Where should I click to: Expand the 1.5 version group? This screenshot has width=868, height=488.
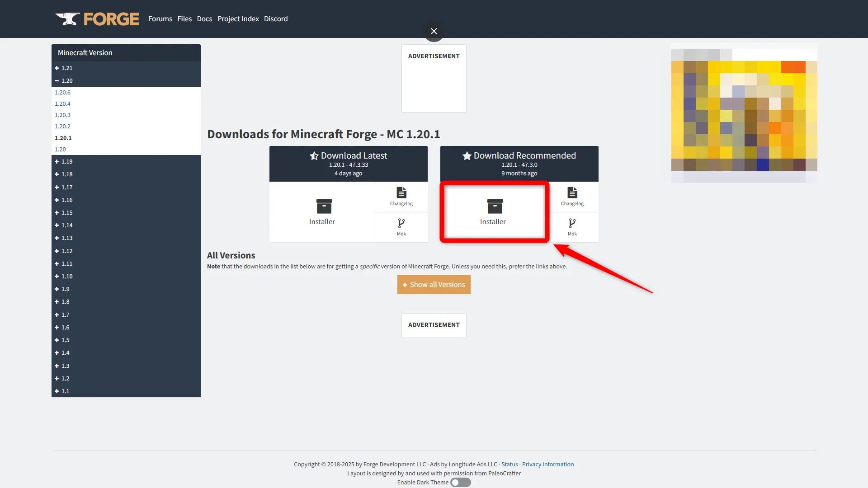click(126, 340)
